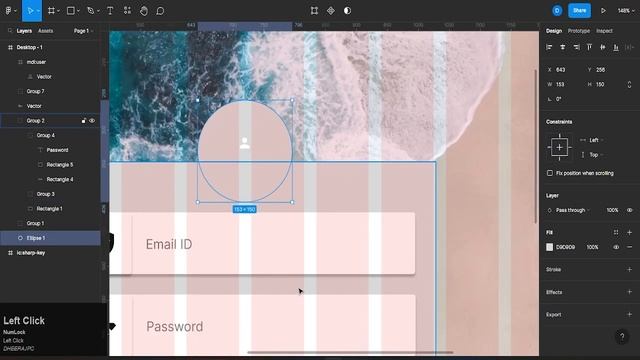Add a stroke with plus icon
The width and height of the screenshot is (640, 360).
629,269
